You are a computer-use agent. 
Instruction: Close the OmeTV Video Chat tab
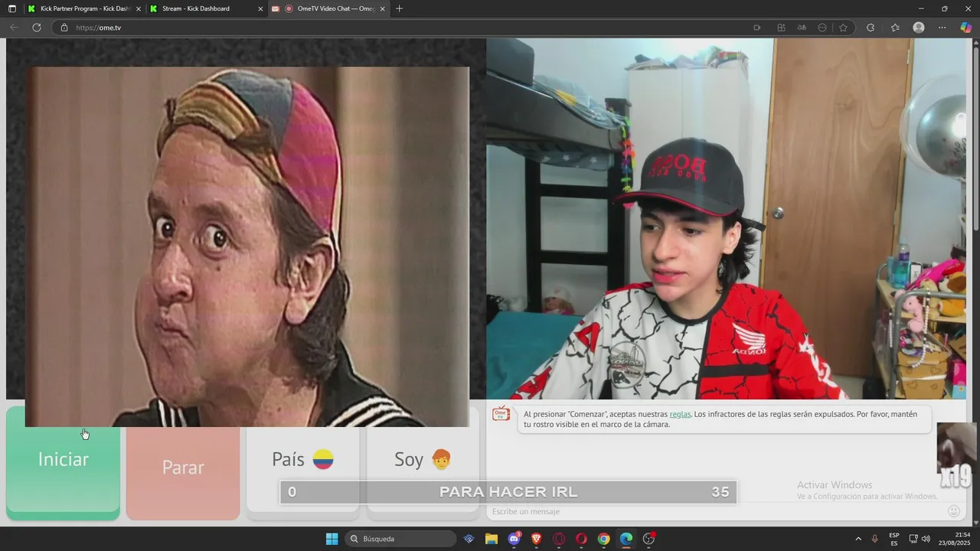[382, 9]
